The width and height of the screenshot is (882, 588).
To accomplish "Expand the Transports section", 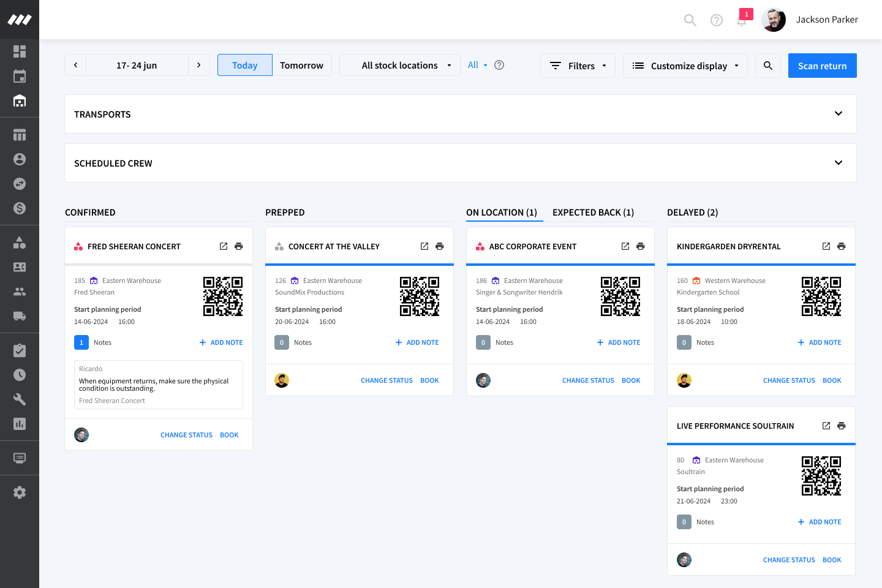I will coord(839,114).
